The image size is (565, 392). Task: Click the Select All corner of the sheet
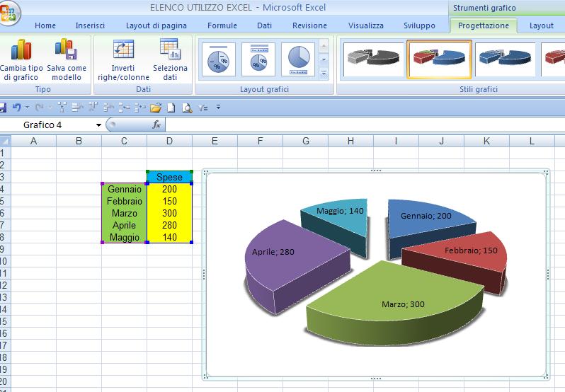click(x=6, y=141)
